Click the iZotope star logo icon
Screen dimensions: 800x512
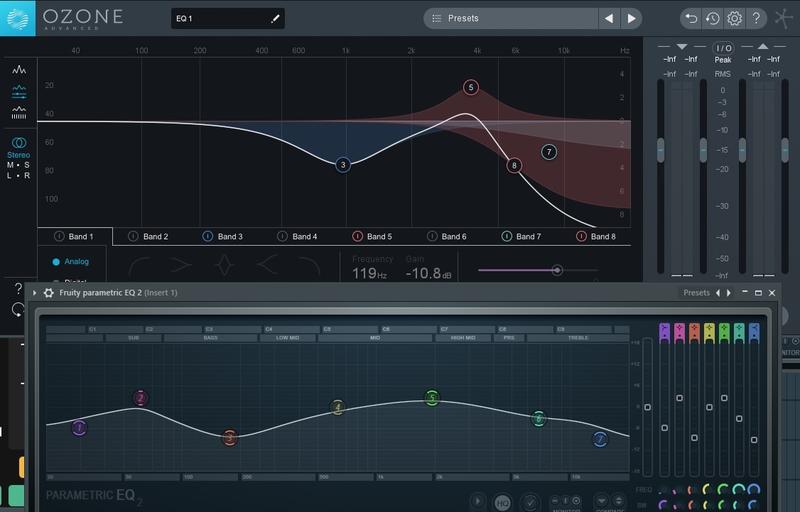[784, 19]
